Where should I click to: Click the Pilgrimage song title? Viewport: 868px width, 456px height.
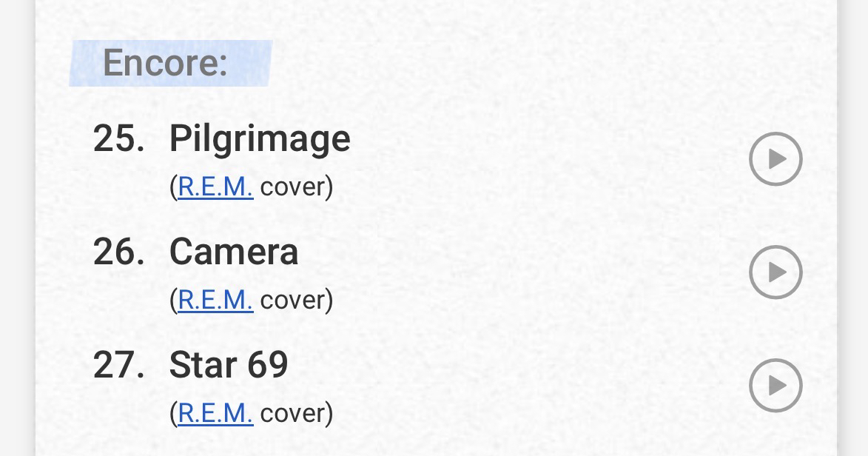260,138
